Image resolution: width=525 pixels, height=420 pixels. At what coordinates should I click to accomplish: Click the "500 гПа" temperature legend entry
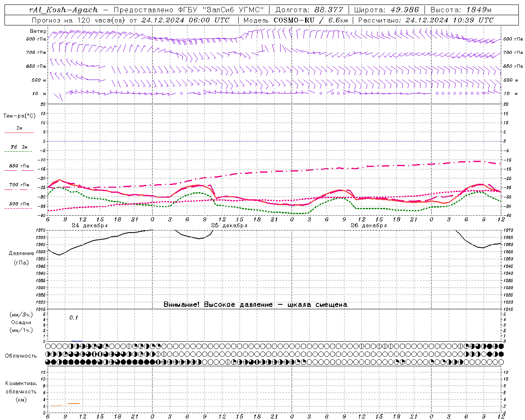coord(19,204)
